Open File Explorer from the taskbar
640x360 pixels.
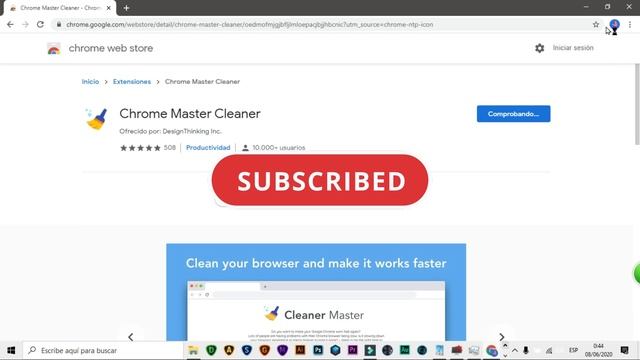pos(193,350)
